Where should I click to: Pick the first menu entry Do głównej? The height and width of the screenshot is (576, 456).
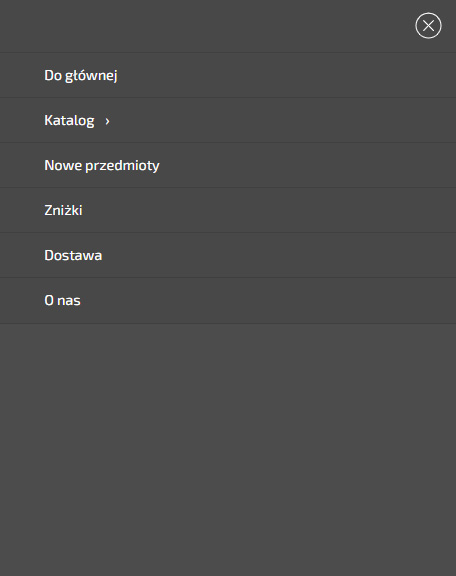81,75
